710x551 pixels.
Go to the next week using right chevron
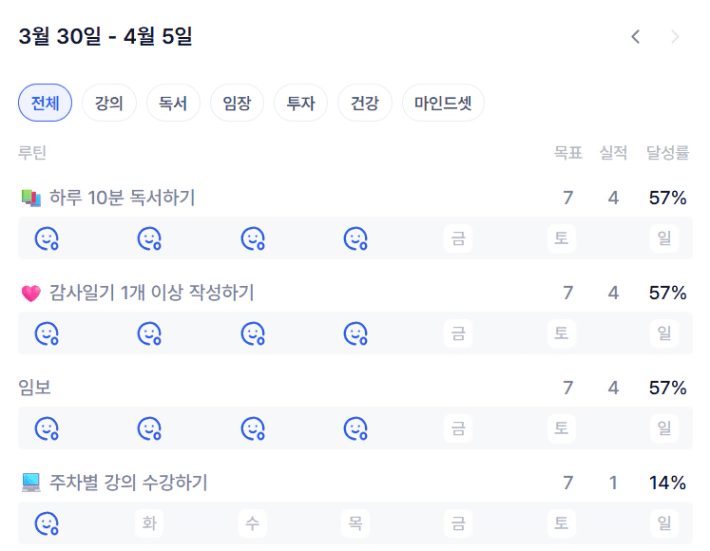tap(675, 37)
